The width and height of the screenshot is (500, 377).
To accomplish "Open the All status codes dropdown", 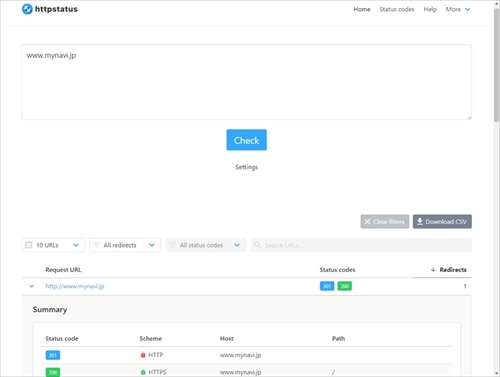I will (206, 245).
